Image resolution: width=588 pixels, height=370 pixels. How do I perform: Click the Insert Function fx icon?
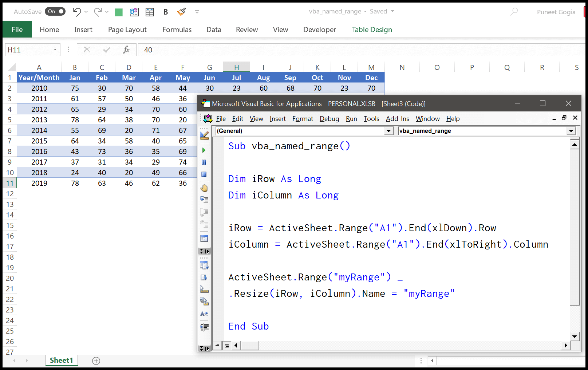coord(126,50)
